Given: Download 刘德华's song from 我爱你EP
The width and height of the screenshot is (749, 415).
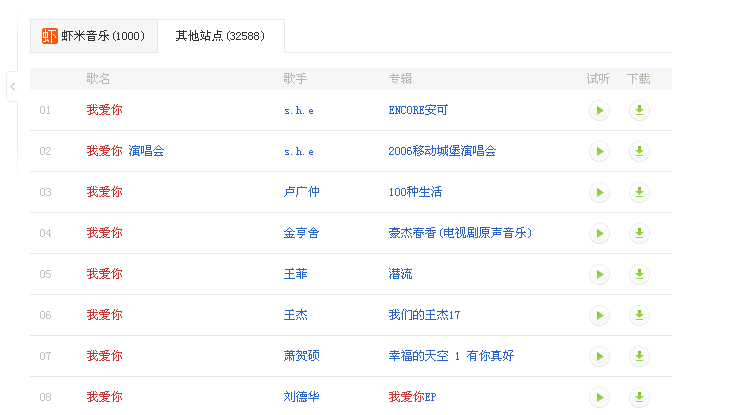Looking at the screenshot, I should tap(639, 398).
